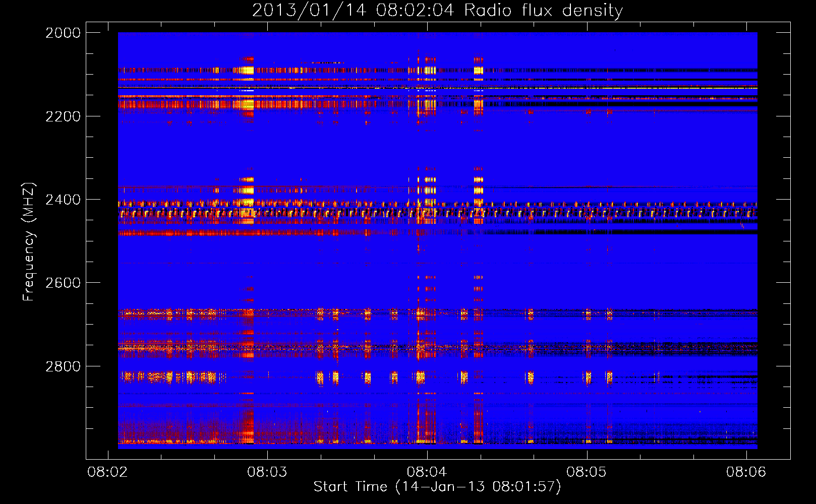Image resolution: width=816 pixels, height=504 pixels.
Task: Select the 08:04 time tick label
Action: click(427, 472)
